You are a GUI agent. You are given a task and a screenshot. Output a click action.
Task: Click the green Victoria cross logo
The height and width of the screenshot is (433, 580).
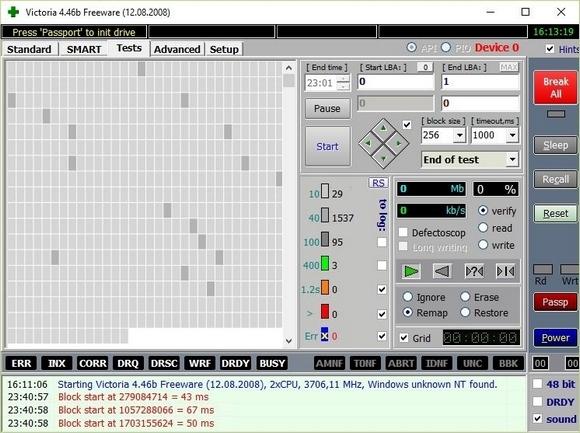coord(13,12)
